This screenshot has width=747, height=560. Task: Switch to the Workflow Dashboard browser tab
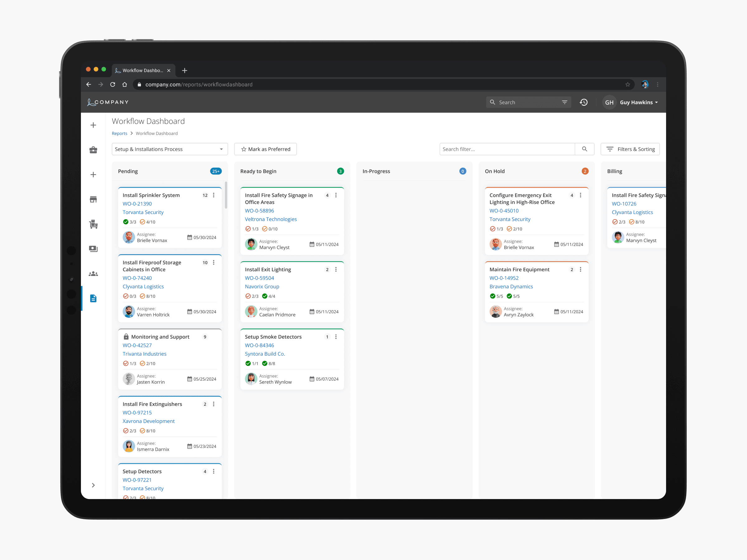coord(143,70)
